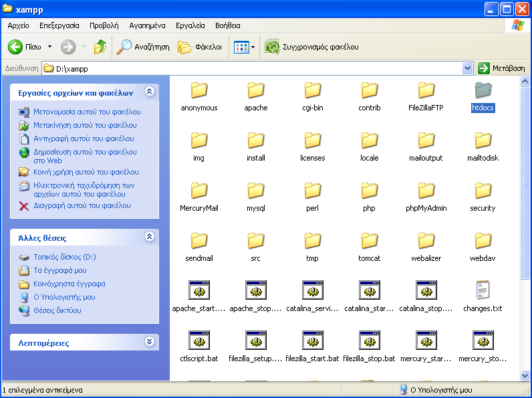Click Δημοσίευση αυτού του φακέλου στο Web

(85, 157)
